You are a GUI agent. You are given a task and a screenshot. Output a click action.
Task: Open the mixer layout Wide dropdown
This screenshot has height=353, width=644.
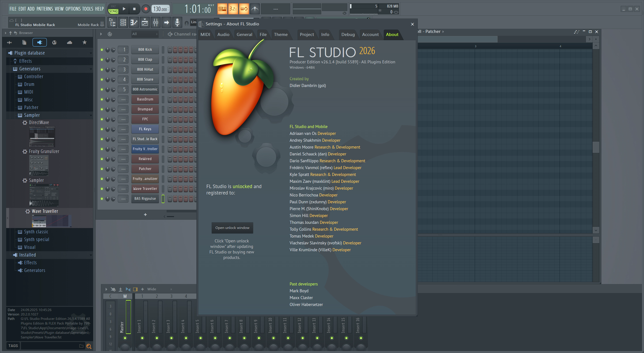(x=159, y=289)
